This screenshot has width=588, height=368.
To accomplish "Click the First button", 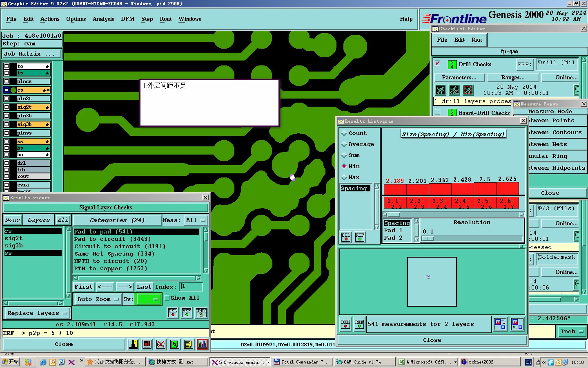I will click(84, 287).
